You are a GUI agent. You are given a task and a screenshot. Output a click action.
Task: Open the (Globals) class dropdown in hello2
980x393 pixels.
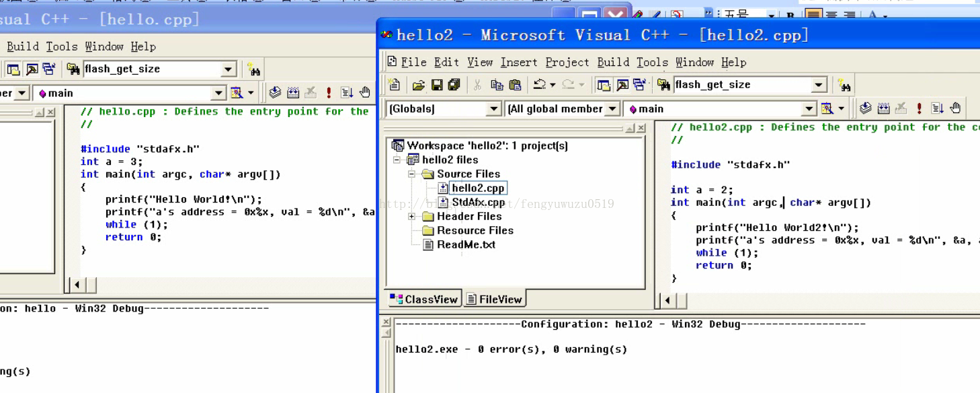click(494, 108)
